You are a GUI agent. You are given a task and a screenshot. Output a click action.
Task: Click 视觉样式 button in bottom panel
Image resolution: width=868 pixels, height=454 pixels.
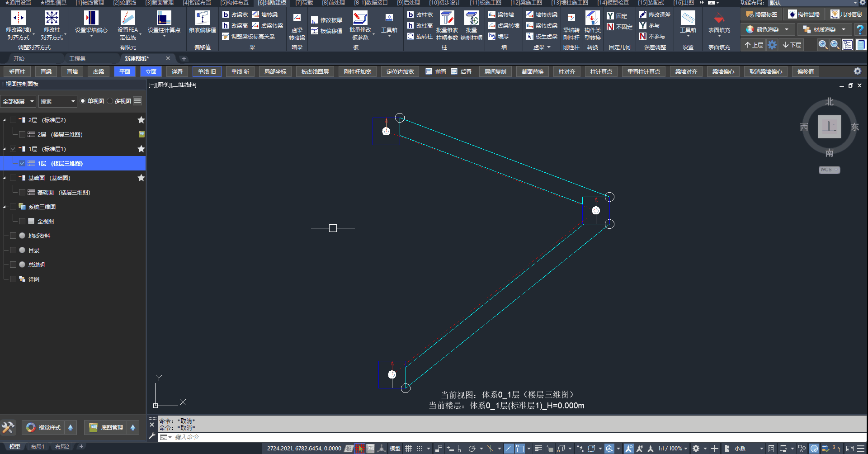click(44, 427)
